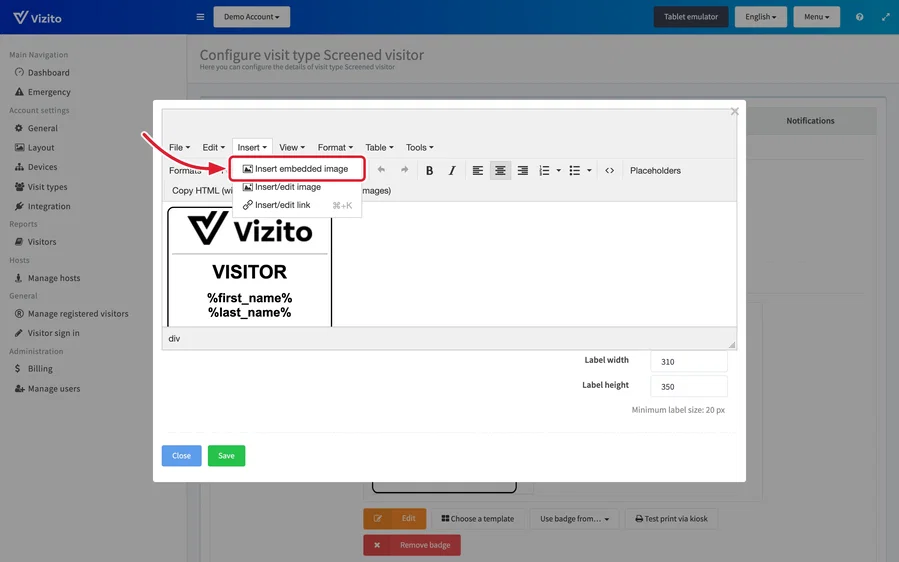The height and width of the screenshot is (562, 899).
Task: Open Use badge from dropdown
Action: pyautogui.click(x=574, y=518)
